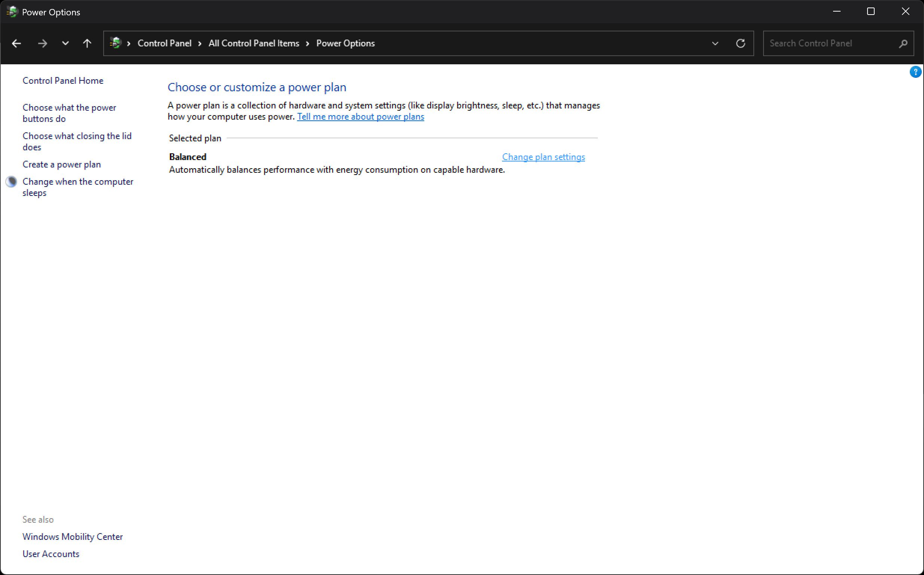Click the Power Options title bar icon
Viewport: 924px width, 575px height.
[12, 12]
